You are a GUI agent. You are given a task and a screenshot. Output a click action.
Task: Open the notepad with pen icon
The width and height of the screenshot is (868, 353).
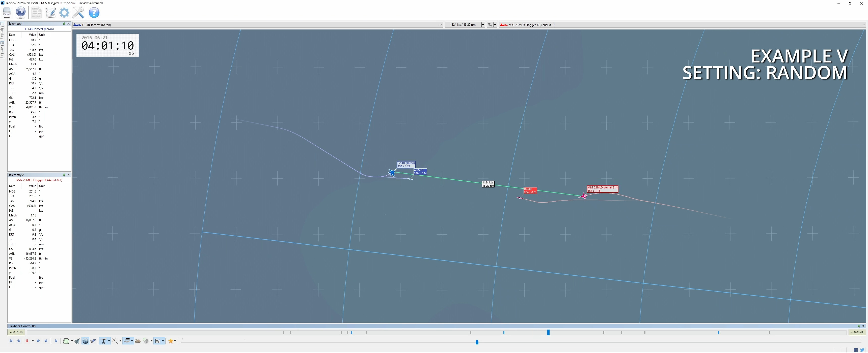50,13
